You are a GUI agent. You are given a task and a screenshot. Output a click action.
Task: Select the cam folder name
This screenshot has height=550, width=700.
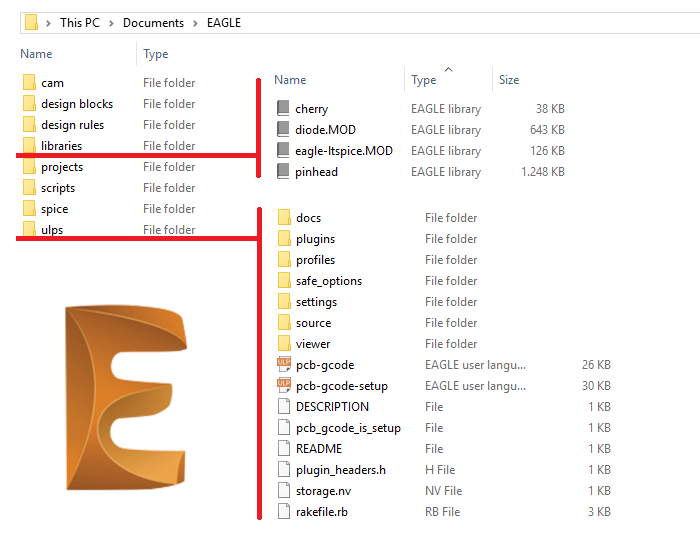(52, 83)
